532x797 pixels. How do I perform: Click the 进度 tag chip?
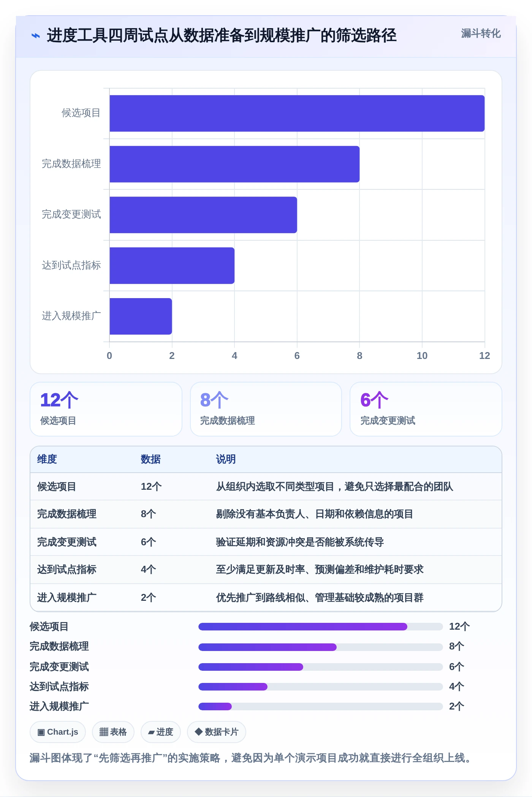click(x=160, y=732)
